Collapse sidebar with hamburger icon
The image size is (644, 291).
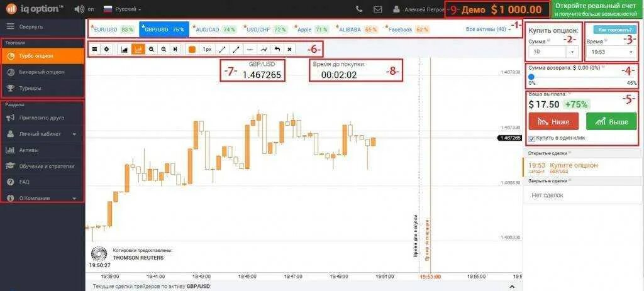click(11, 26)
